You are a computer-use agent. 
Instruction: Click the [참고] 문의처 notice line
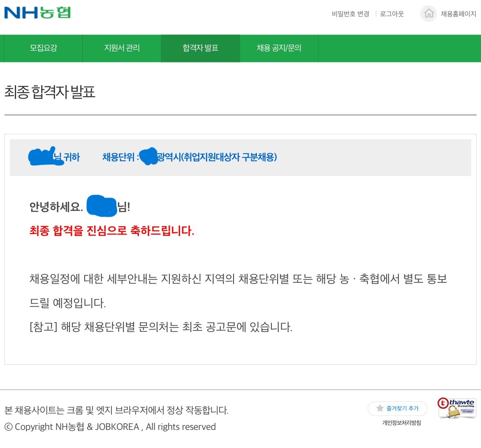pyautogui.click(x=161, y=327)
